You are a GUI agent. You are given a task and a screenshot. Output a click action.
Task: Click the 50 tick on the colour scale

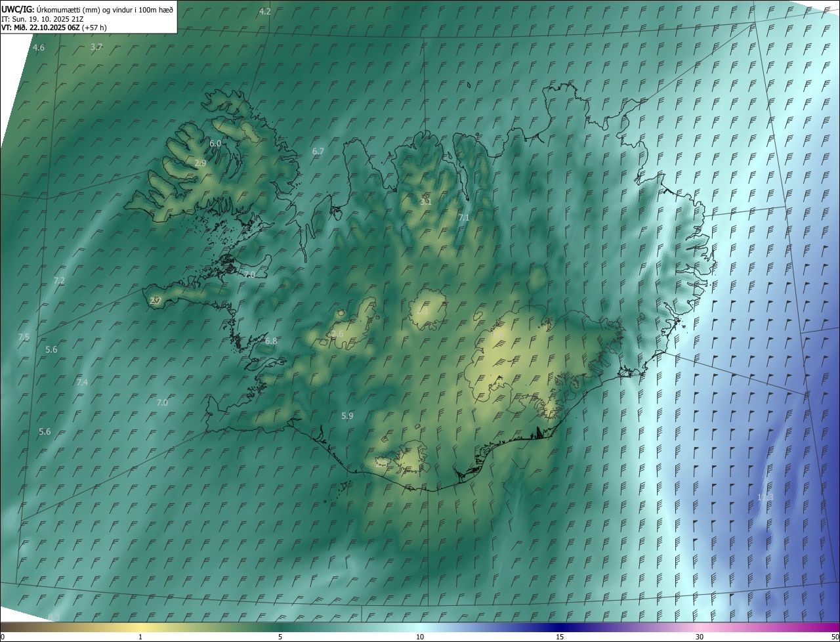(835, 637)
